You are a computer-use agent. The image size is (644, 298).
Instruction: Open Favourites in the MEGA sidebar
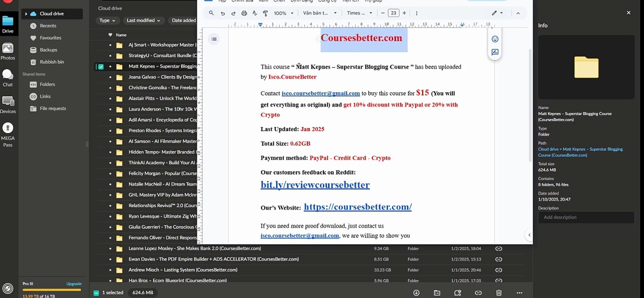pos(50,38)
